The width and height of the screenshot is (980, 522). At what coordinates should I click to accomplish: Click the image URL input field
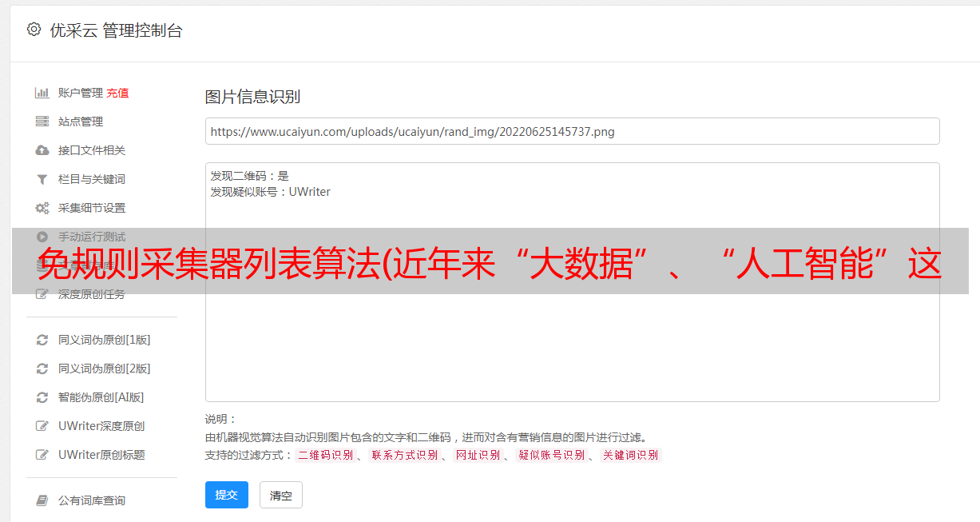572,131
